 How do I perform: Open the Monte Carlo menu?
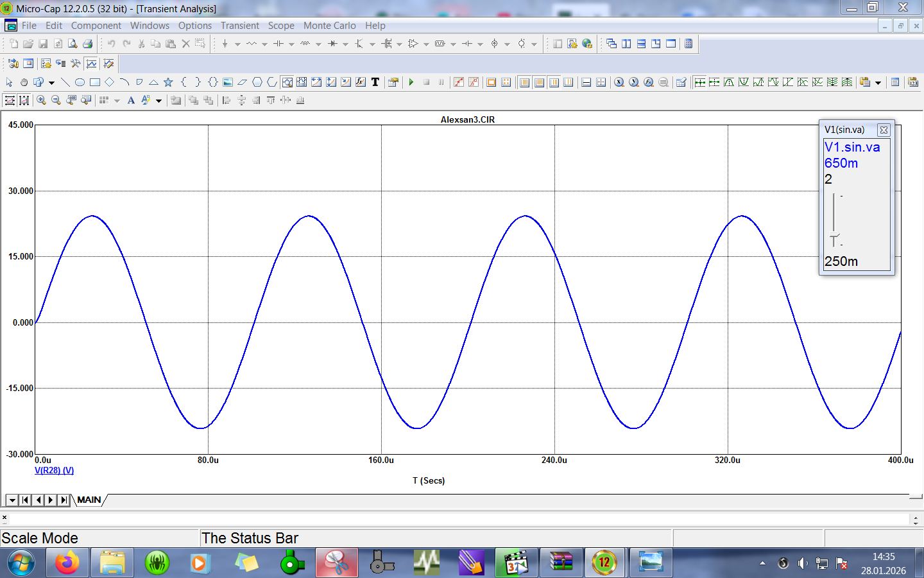[329, 26]
